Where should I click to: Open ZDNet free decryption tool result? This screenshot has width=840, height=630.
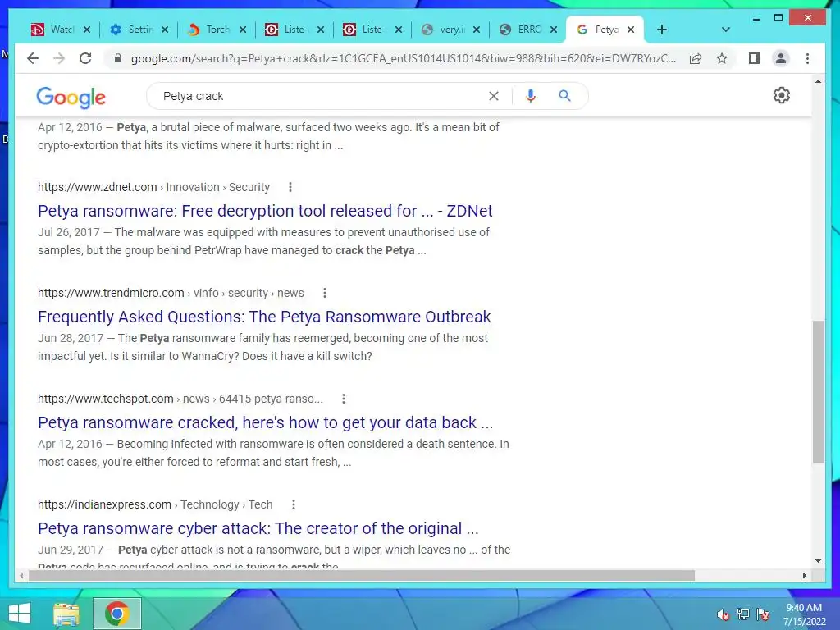[265, 211]
